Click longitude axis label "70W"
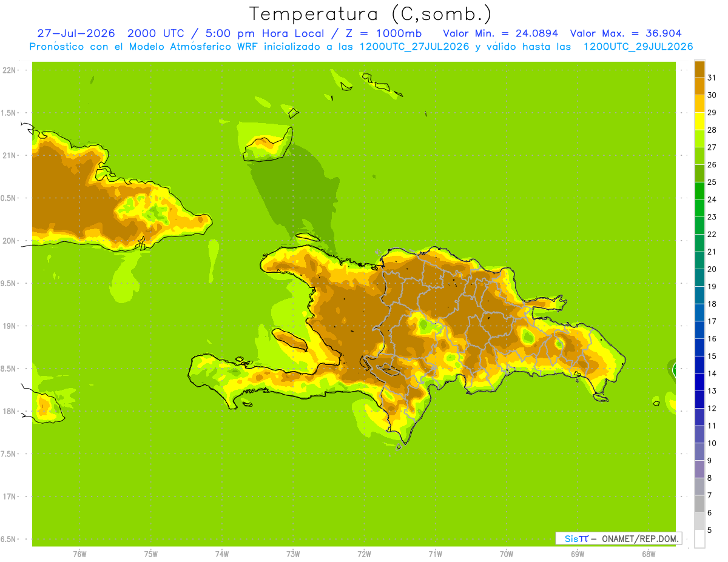The image size is (728, 562). [506, 554]
